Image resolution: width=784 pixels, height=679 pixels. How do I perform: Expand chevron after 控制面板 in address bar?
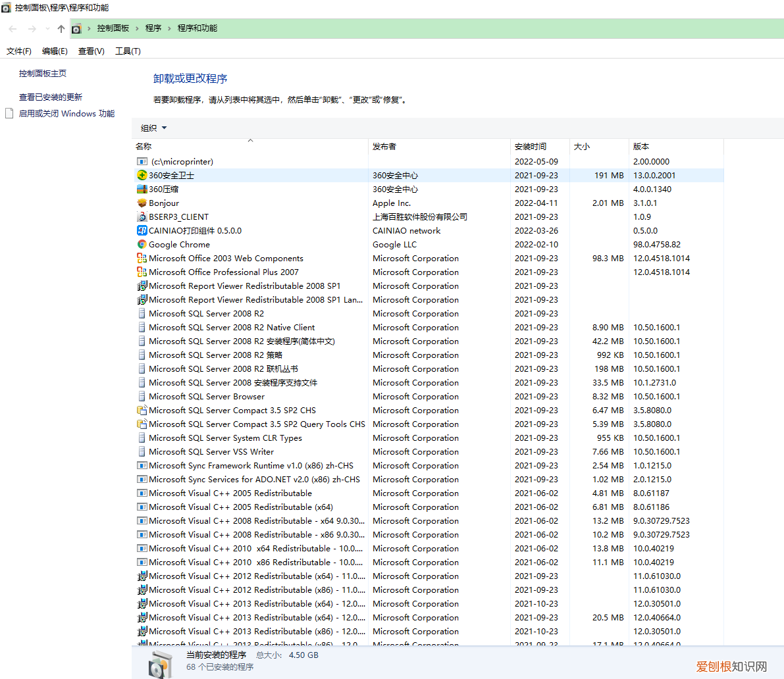tap(138, 28)
